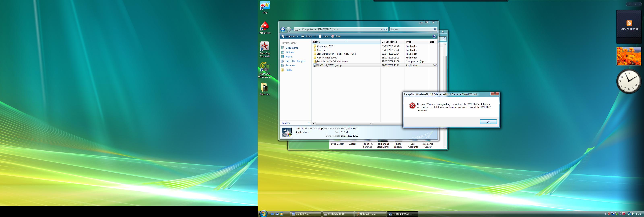Open Recently Changed in Favorite Links
This screenshot has width=644, height=217.
pyautogui.click(x=293, y=61)
